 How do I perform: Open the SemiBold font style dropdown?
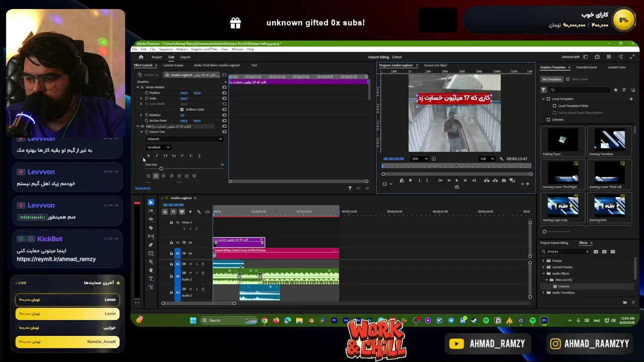158,147
